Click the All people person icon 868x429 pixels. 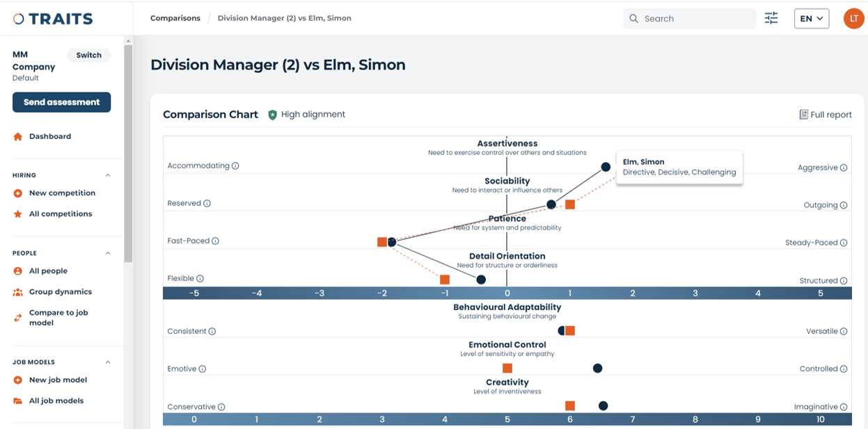pyautogui.click(x=19, y=270)
